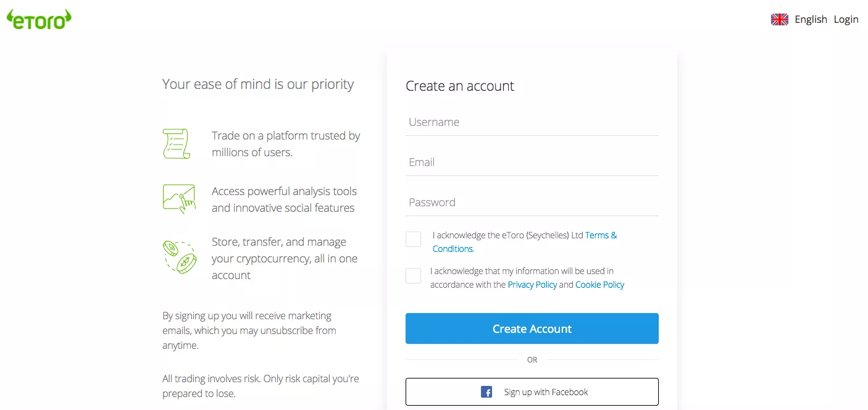868x410 pixels.
Task: Tick the Privacy Policy acknowledgement checkbox
Action: click(x=414, y=276)
